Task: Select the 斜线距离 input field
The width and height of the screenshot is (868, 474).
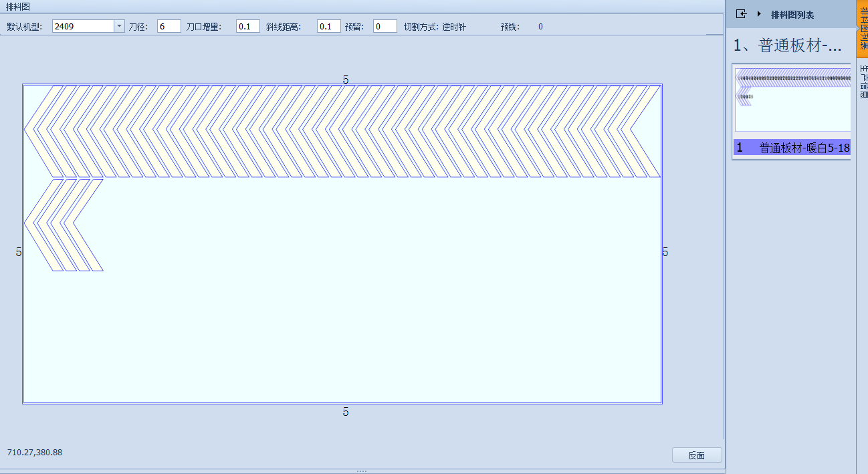Action: pos(328,26)
